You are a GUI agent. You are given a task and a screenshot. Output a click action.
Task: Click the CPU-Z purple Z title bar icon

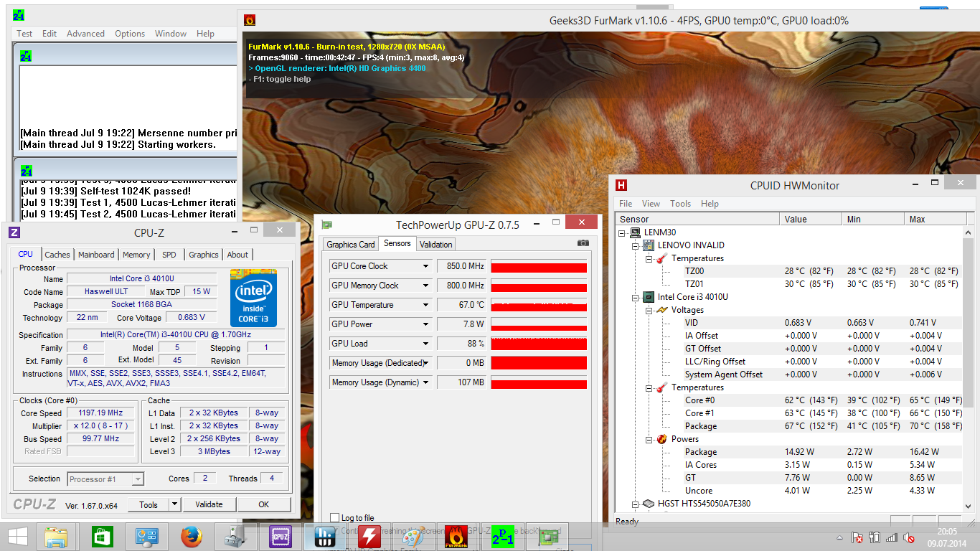[x=14, y=232]
